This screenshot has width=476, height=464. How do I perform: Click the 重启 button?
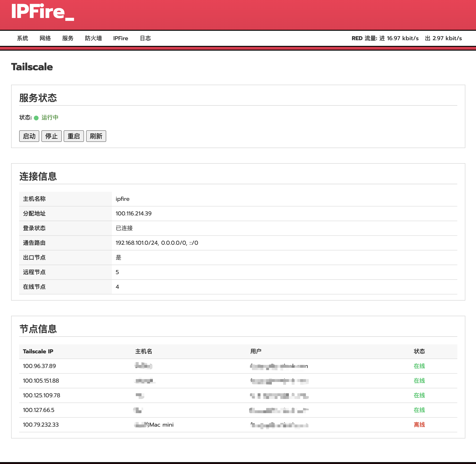pos(74,136)
